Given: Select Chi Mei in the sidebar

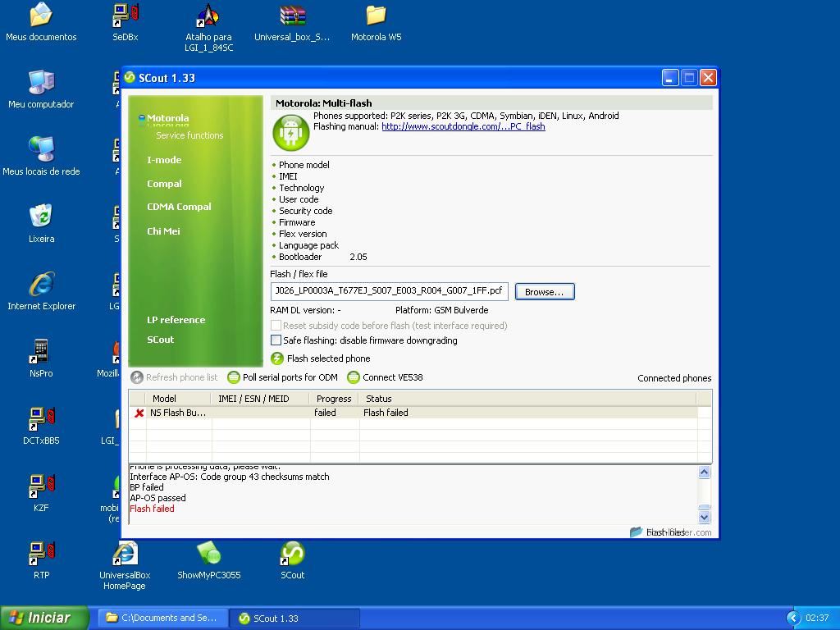Looking at the screenshot, I should (163, 231).
